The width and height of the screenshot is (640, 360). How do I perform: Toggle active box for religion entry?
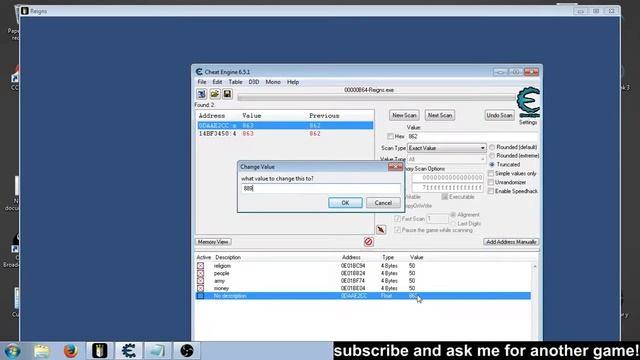point(200,266)
